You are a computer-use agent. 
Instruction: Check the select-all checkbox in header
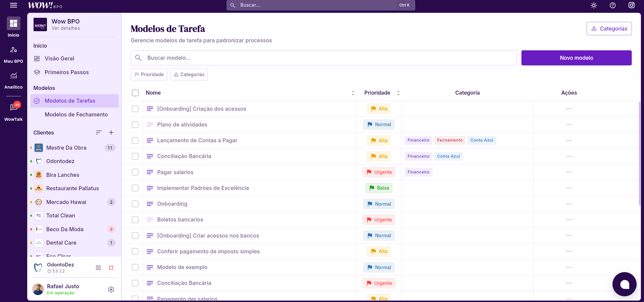135,93
